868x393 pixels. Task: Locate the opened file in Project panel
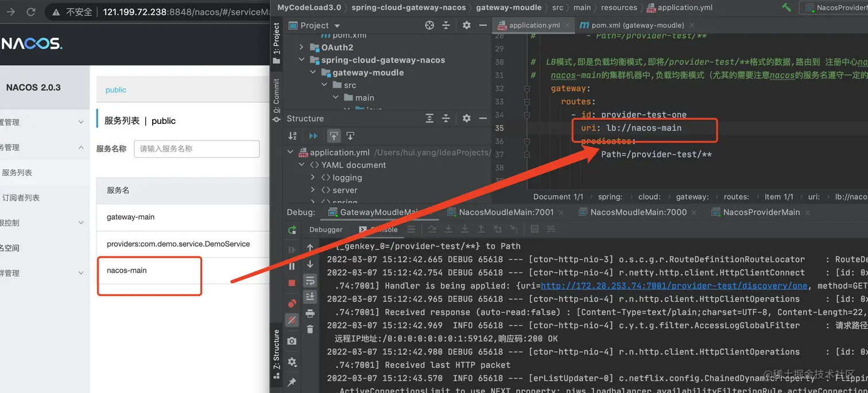pyautogui.click(x=429, y=25)
